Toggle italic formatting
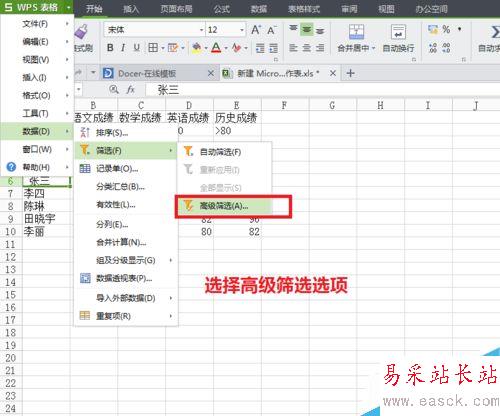 pos(123,48)
